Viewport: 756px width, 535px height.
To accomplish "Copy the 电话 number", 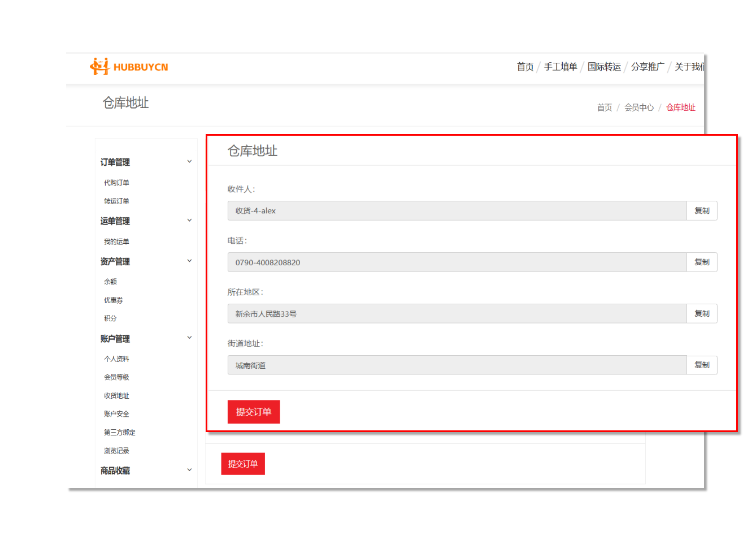I will click(x=702, y=262).
